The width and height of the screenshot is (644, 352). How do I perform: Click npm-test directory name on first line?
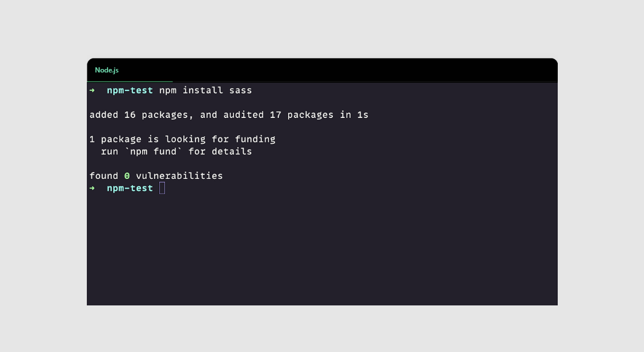click(130, 90)
